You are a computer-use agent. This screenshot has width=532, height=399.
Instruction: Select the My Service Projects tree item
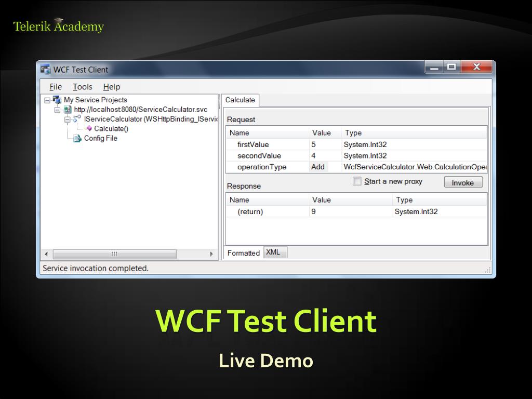point(96,100)
